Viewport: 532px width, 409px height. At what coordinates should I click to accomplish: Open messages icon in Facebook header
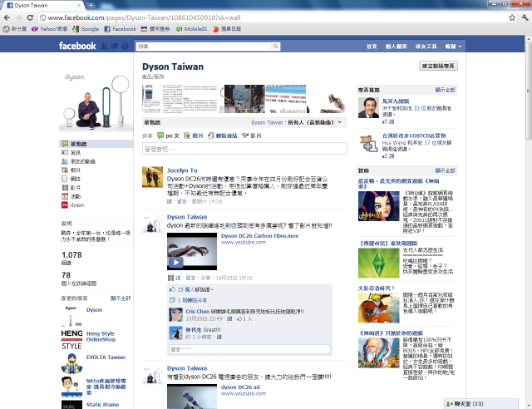pyautogui.click(x=115, y=47)
